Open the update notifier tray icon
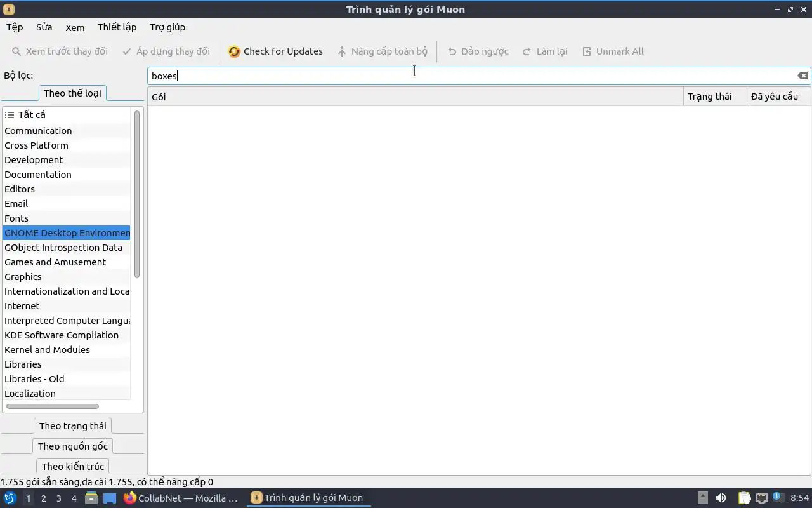 coord(777,498)
